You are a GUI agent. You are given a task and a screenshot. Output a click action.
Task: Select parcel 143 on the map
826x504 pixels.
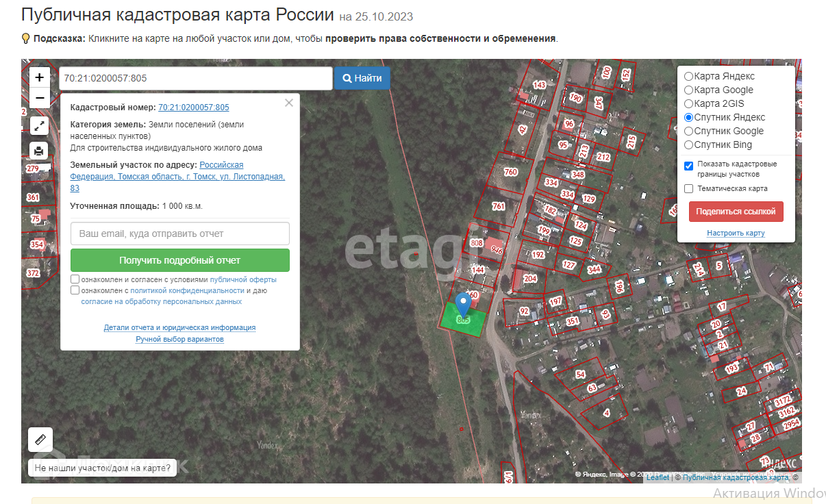(540, 85)
